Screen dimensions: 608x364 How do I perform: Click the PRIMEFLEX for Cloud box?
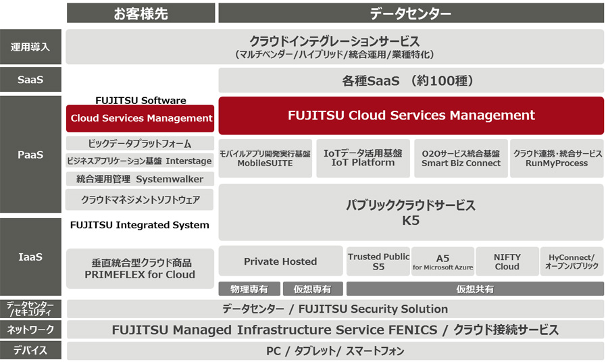(141, 268)
